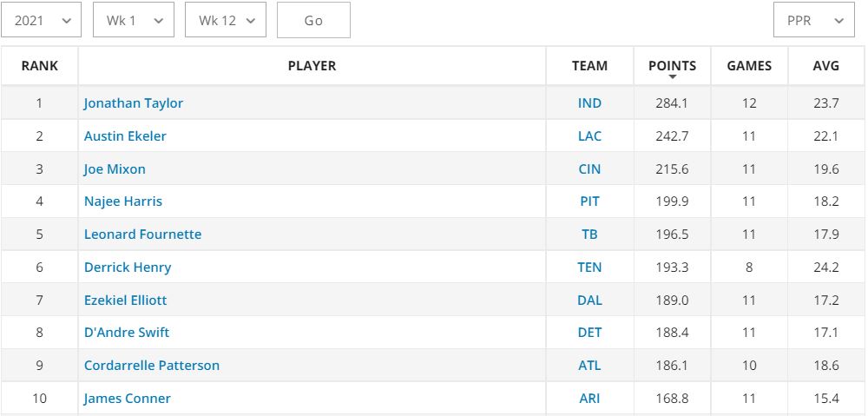
Task: Open the 2021 season year dropdown
Action: click(42, 21)
